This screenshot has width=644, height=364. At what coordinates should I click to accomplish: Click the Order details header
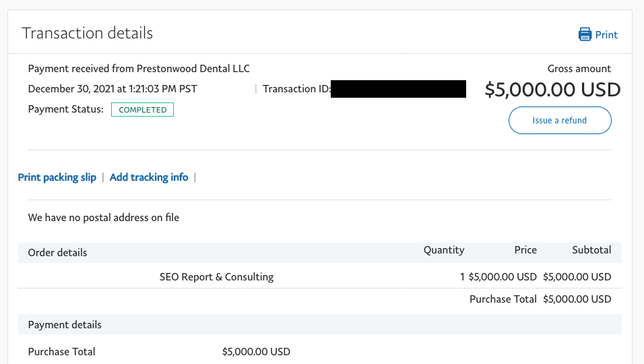(x=57, y=253)
